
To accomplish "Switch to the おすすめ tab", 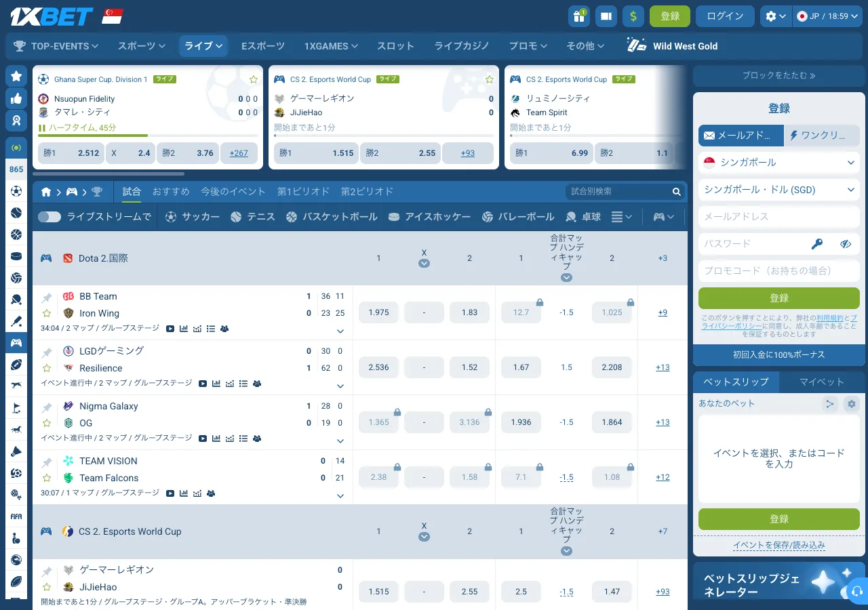I will [x=171, y=192].
